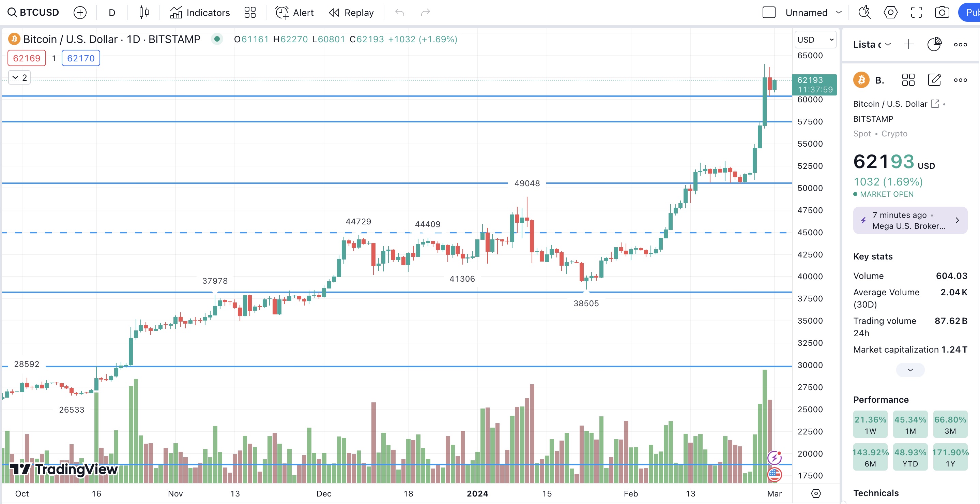Open the USD currency dropdown
Viewport: 980px width, 504px height.
point(815,40)
